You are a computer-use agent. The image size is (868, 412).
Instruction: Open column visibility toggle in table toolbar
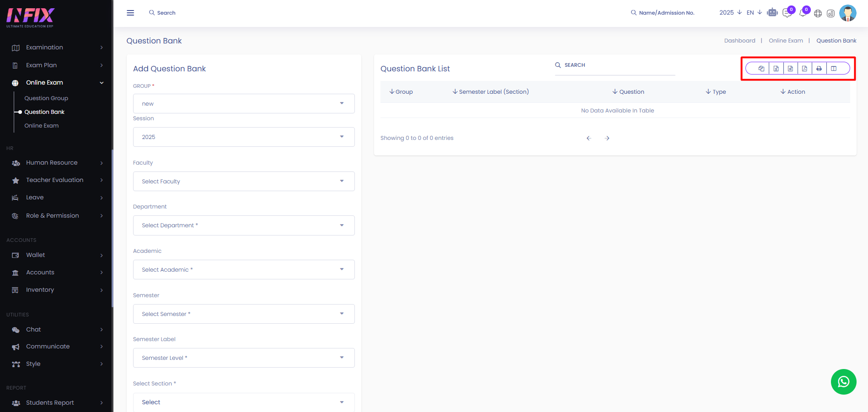(x=834, y=69)
